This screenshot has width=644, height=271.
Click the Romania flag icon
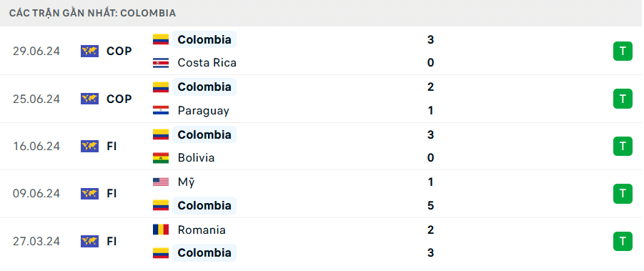coord(161,230)
